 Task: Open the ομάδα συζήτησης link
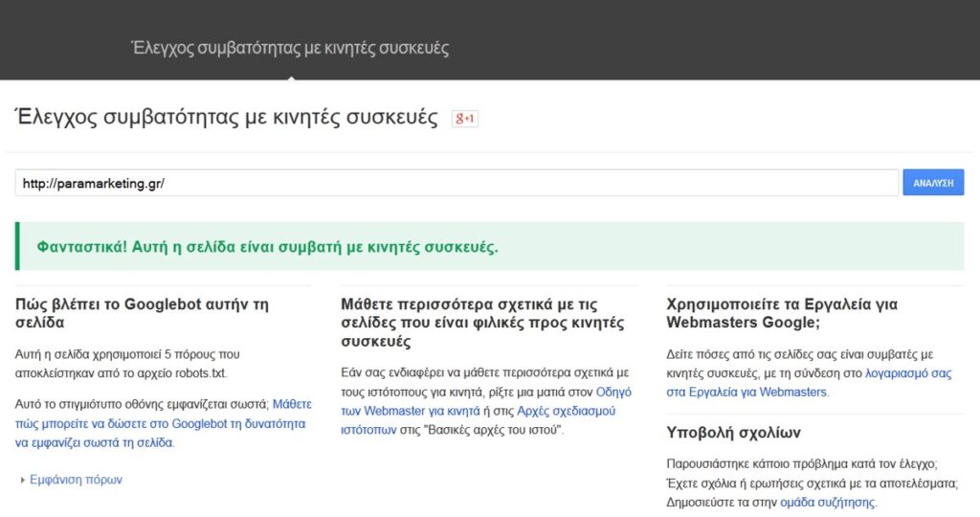point(828,502)
